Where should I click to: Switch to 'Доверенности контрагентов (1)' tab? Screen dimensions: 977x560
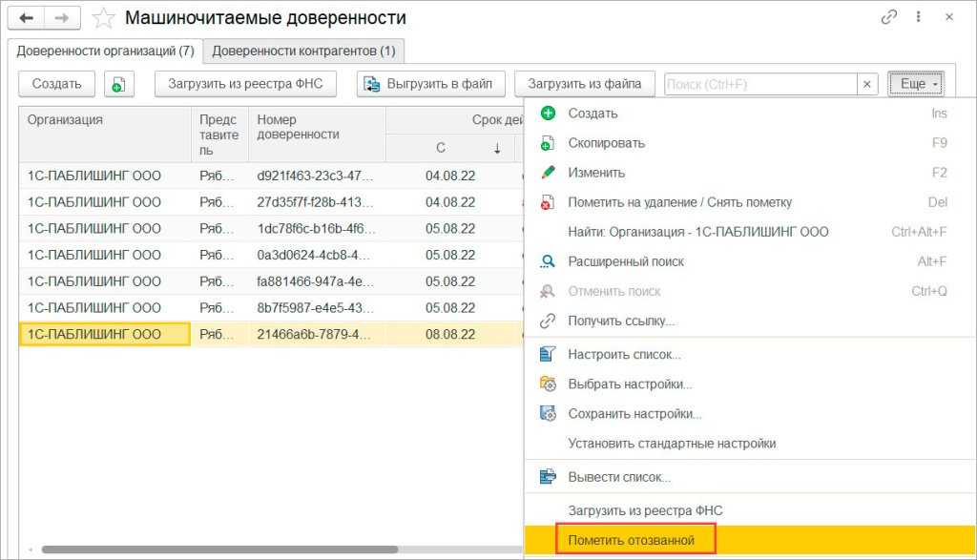coord(303,51)
